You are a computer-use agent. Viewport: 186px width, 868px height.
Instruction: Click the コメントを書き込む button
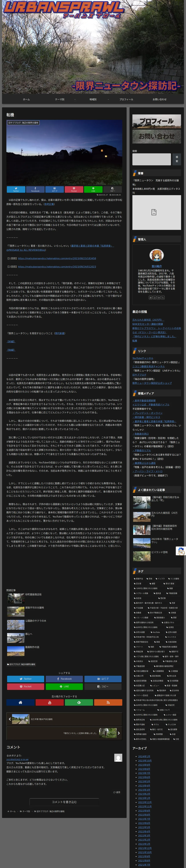pos(64,802)
